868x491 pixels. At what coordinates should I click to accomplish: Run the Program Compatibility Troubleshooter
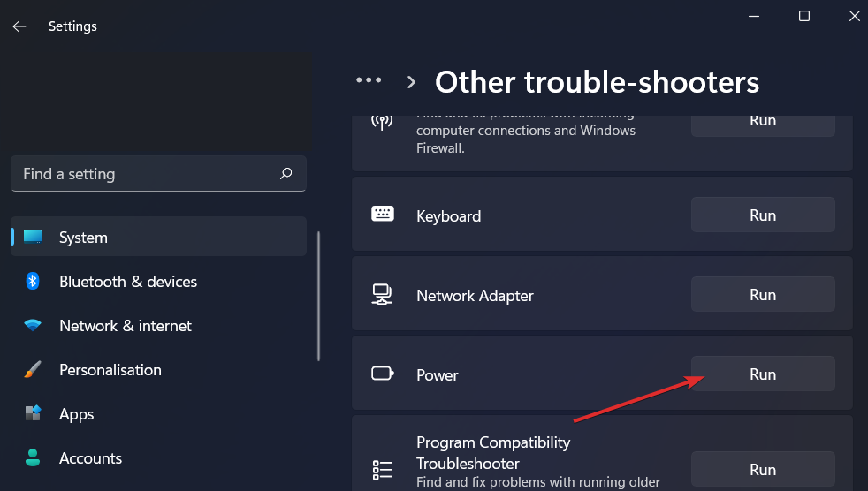[763, 470]
